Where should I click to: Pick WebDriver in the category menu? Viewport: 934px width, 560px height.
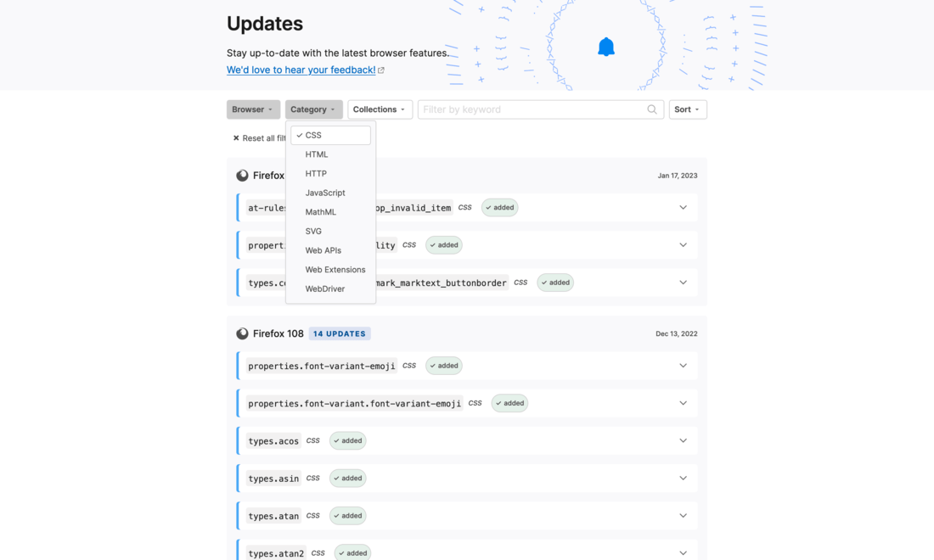(325, 288)
